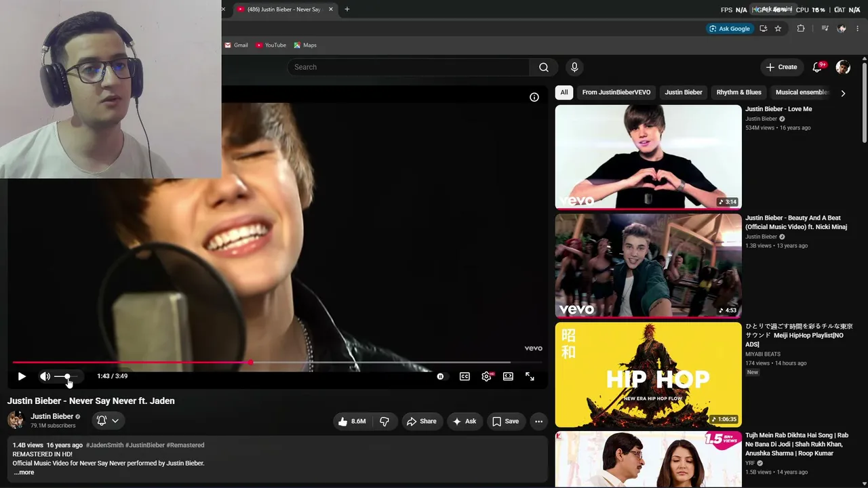
Task: Like the Never Say Never video
Action: coord(352,421)
